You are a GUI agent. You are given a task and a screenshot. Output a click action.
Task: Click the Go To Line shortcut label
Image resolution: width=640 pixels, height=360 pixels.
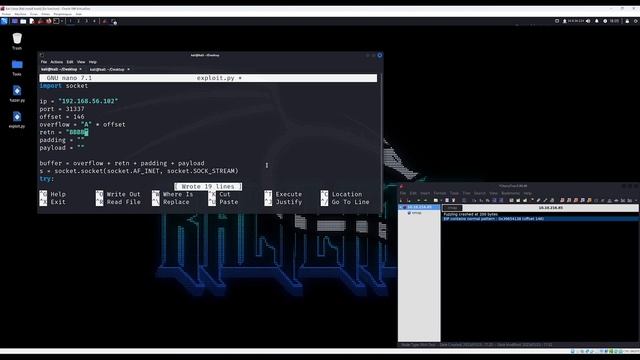351,202
